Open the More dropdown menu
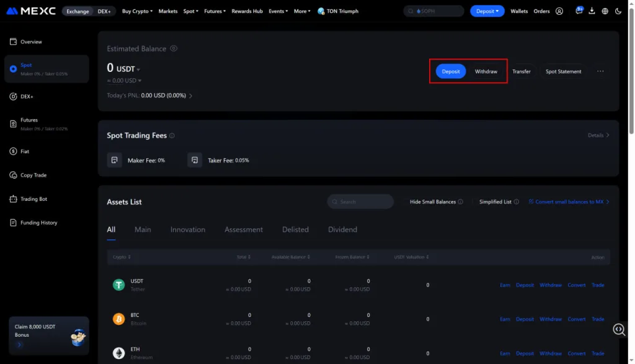The width and height of the screenshot is (635, 364). point(302,11)
